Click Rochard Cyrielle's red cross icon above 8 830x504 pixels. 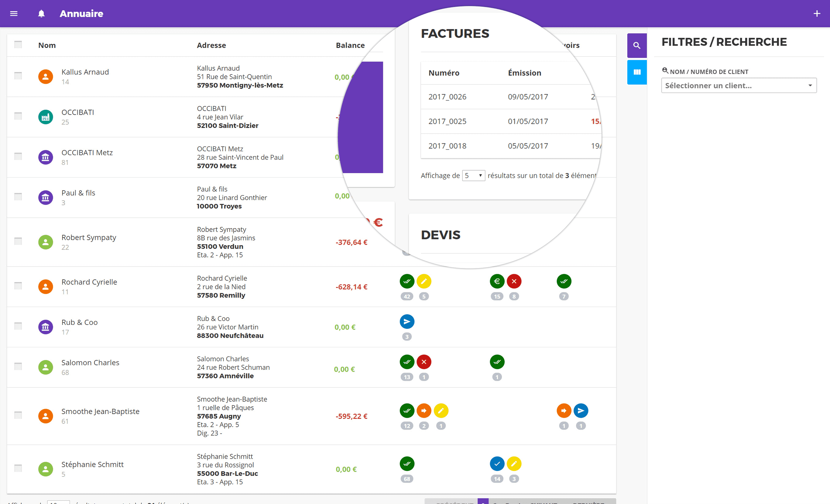[x=514, y=281]
